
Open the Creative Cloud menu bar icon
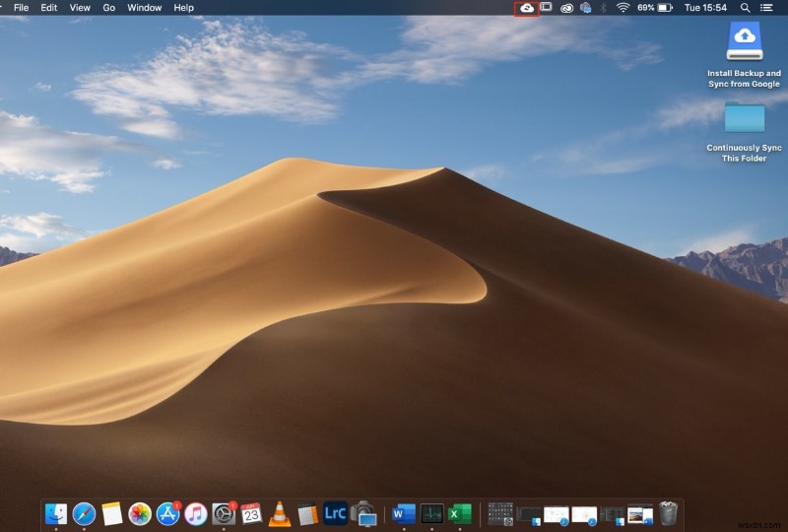click(x=567, y=8)
